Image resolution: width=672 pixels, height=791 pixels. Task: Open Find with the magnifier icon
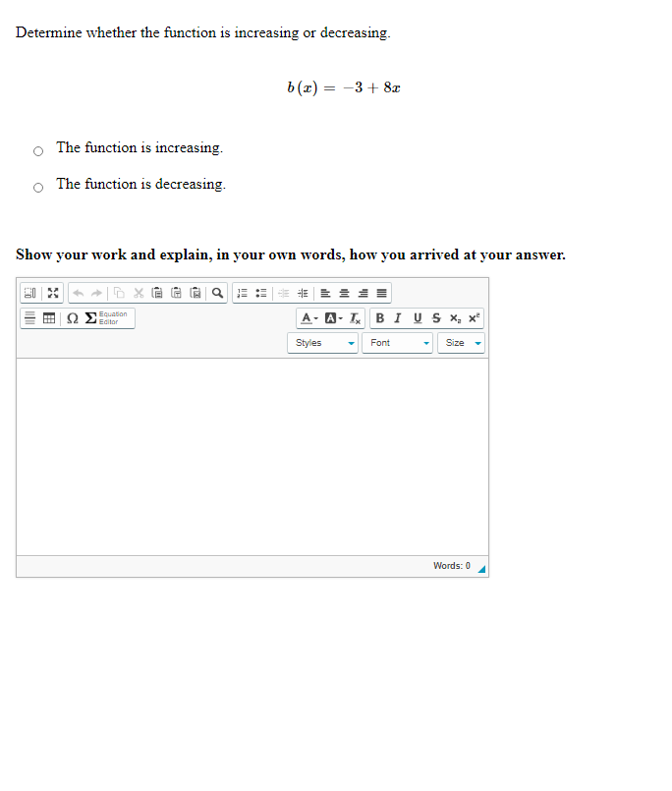217,293
